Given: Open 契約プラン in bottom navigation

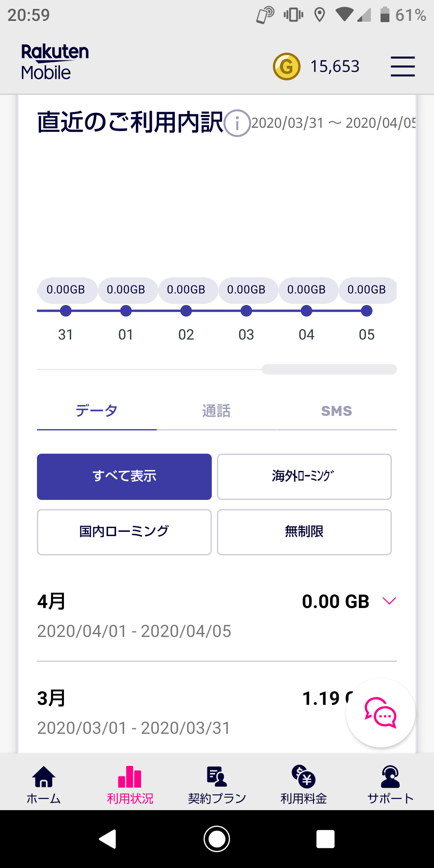Looking at the screenshot, I should [217, 784].
